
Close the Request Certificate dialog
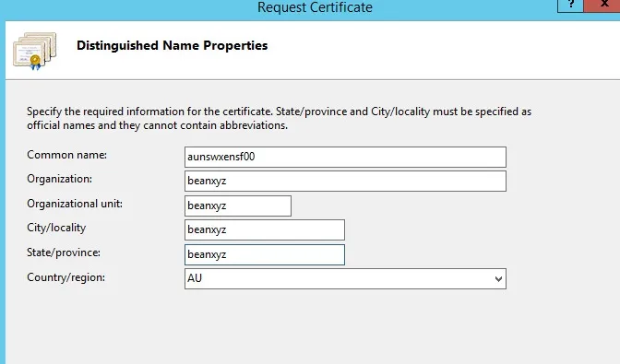point(602,6)
